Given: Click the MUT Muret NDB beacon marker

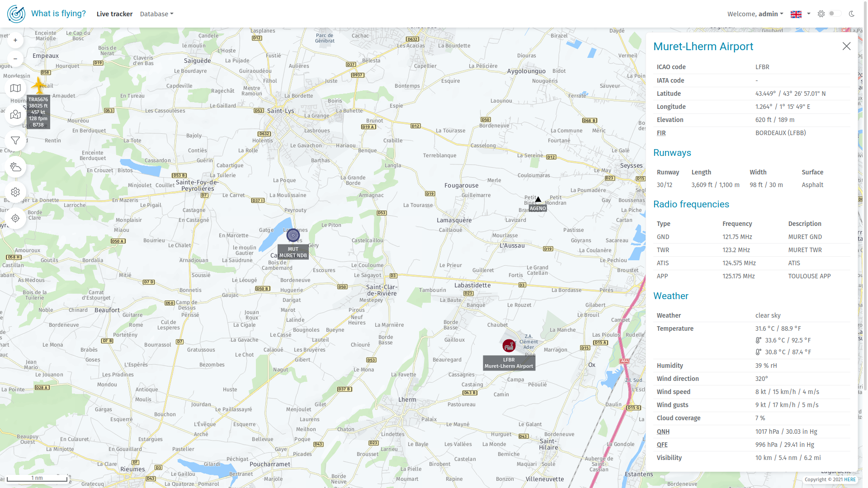Looking at the screenshot, I should click(293, 235).
